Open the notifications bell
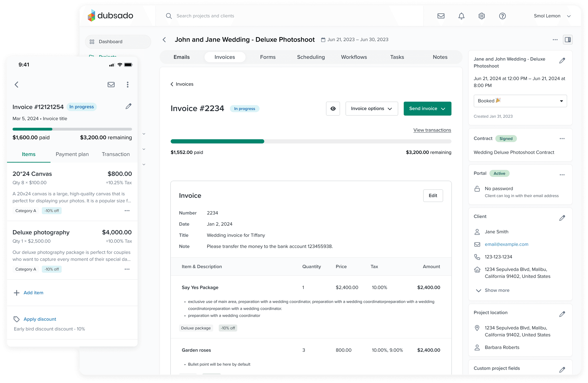588x383 pixels. pos(461,16)
